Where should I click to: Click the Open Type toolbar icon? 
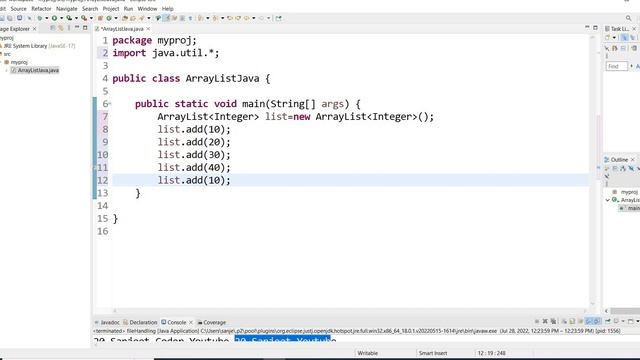pyautogui.click(x=125, y=18)
